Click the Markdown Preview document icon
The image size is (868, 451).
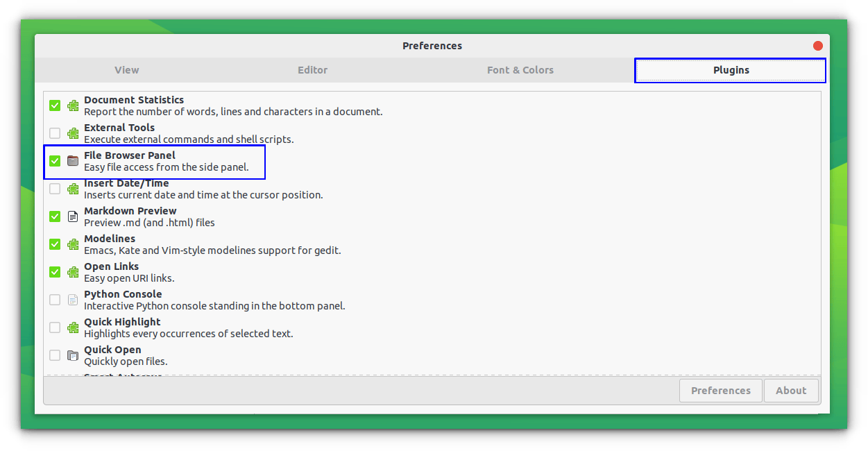tap(73, 216)
